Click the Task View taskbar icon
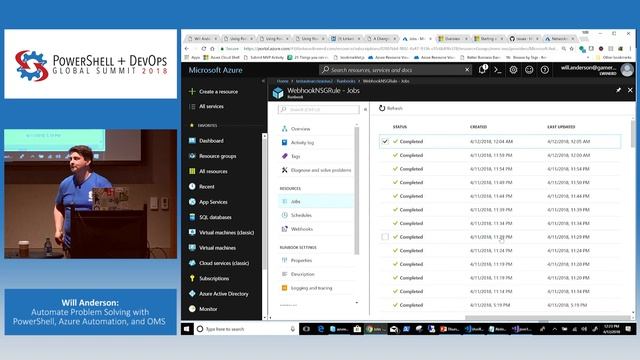The width and height of the screenshot is (640, 360). [306, 329]
